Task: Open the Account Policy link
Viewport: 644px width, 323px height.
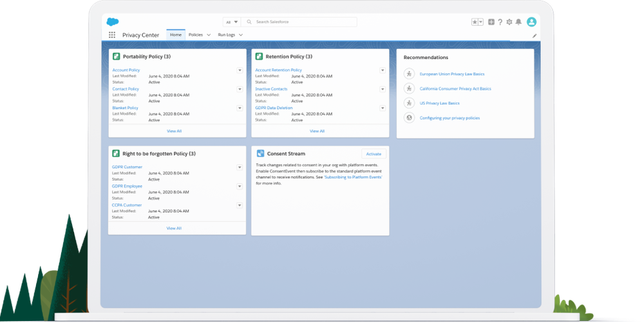Action: point(126,70)
